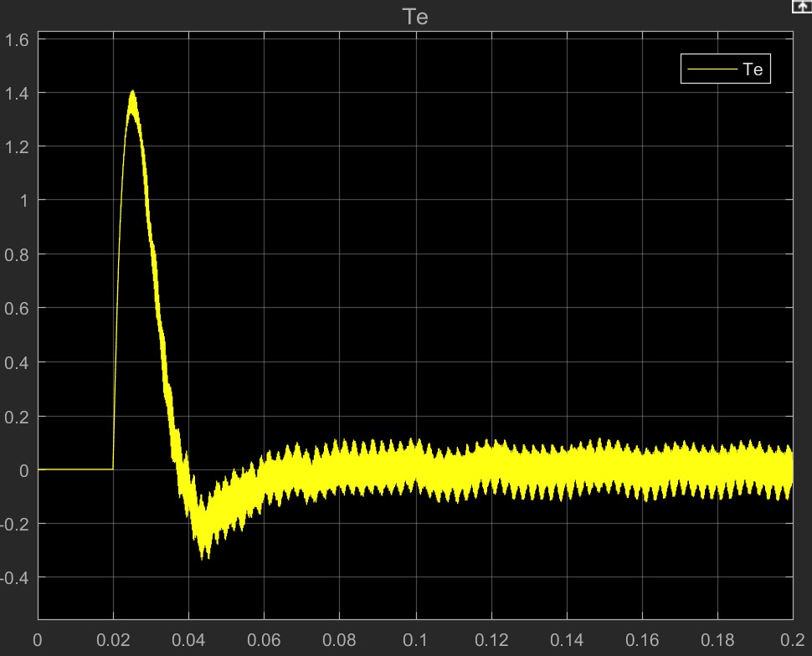The width and height of the screenshot is (812, 656).
Task: Click the y-axis tick label 1.2
Action: click(17, 147)
